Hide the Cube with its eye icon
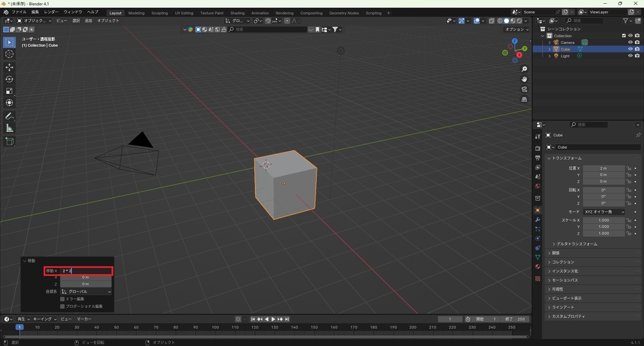The width and height of the screenshot is (644, 346). [630, 49]
